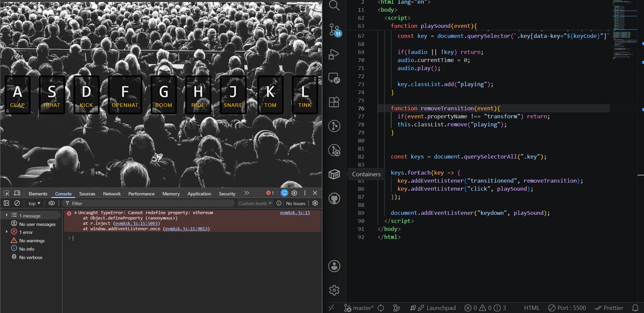Click HTML language mode in status bar
This screenshot has height=313, width=644.
(531, 308)
